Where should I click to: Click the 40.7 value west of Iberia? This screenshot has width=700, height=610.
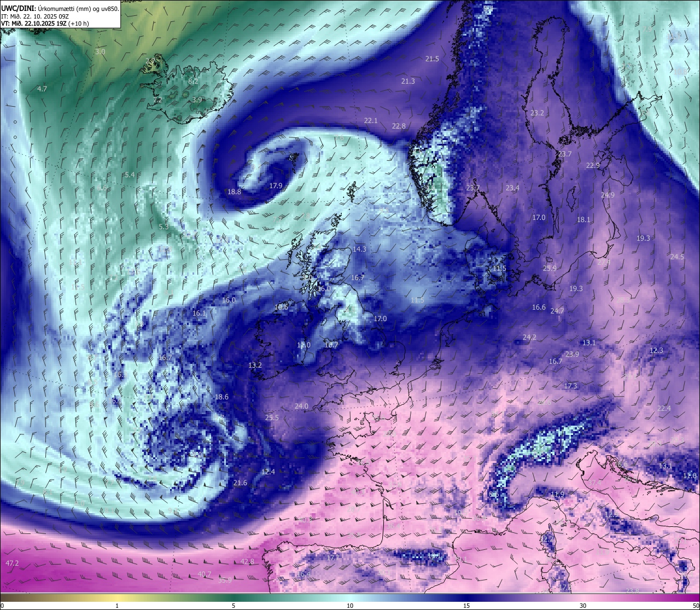click(x=204, y=574)
